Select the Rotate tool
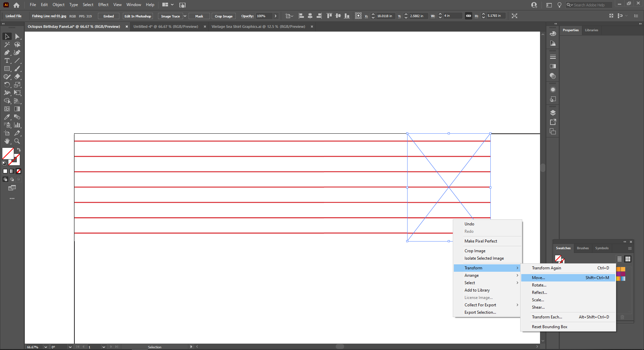The image size is (644, 350). [7, 85]
